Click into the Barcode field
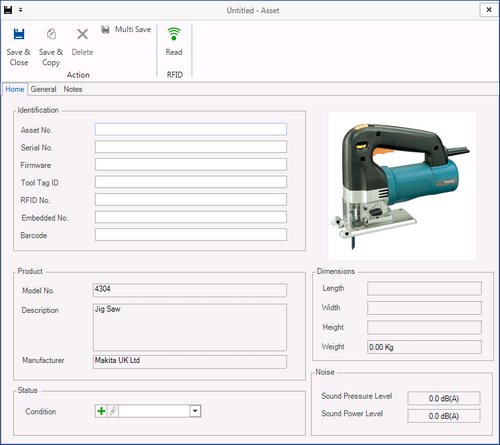This screenshot has width=500, height=445. [x=191, y=234]
